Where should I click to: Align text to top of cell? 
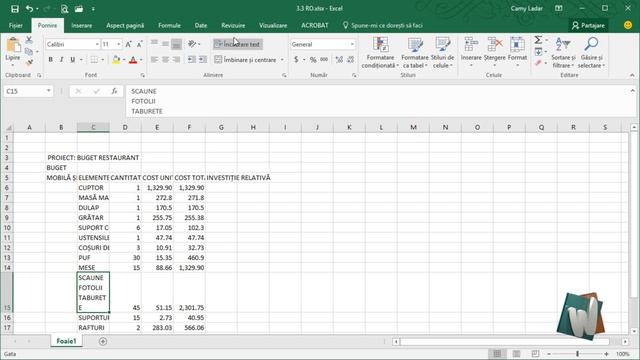pyautogui.click(x=154, y=44)
